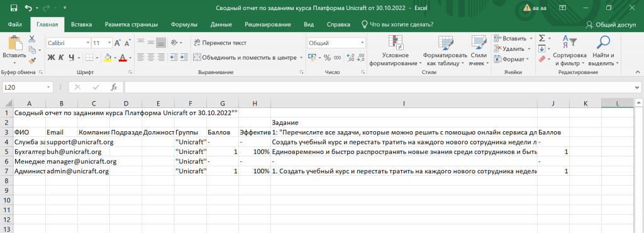This screenshot has height=233, width=644.
Task: Click the Вставить cells button
Action: coord(511,38)
